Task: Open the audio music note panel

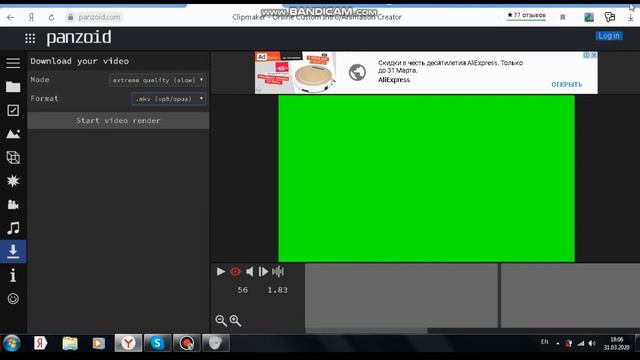Action: (x=13, y=228)
